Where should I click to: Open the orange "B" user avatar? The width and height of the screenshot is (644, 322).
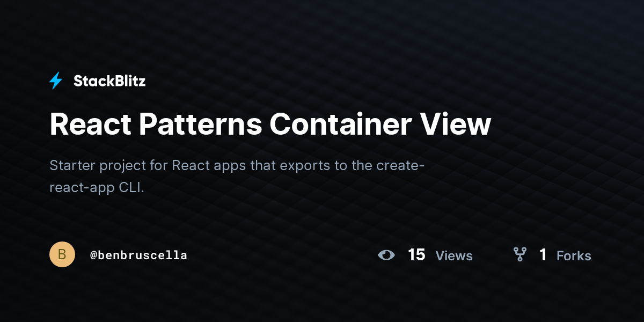coord(62,254)
